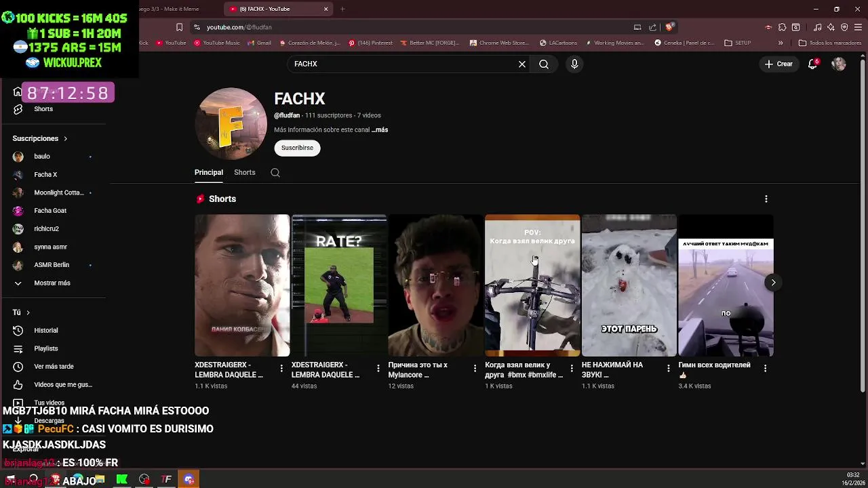Viewport: 868px width, 488px height.
Task: Expand channel description with ...más
Action: pyautogui.click(x=380, y=129)
